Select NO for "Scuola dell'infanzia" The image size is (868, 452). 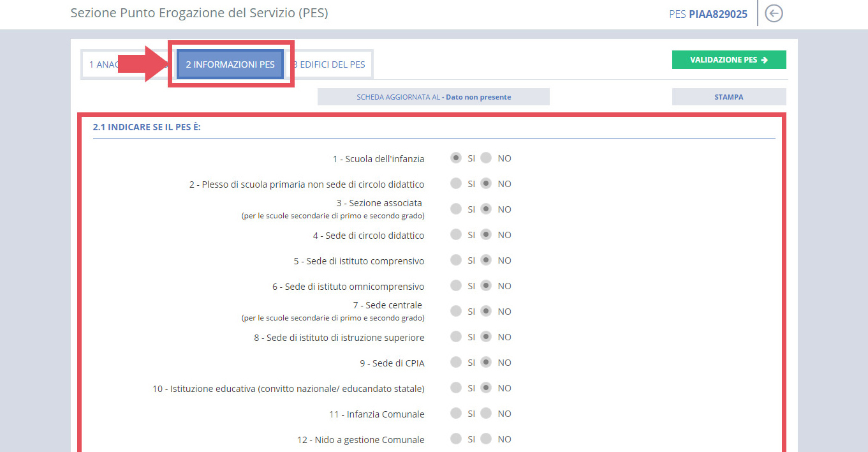pyautogui.click(x=485, y=158)
